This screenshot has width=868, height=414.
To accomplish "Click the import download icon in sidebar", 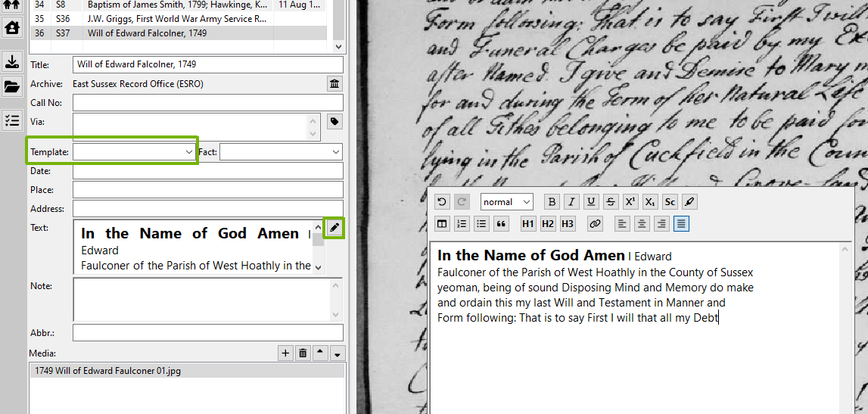I will point(12,61).
